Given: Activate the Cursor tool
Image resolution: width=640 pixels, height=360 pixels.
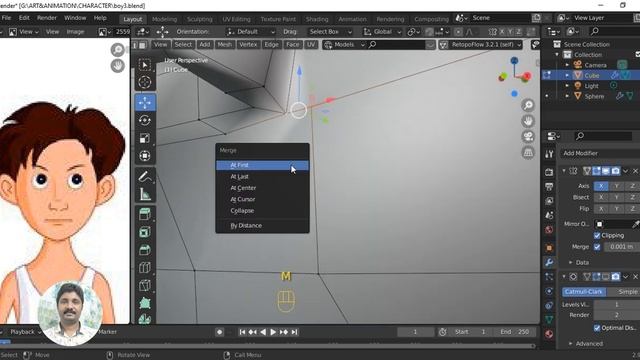Looking at the screenshot, I should (145, 82).
